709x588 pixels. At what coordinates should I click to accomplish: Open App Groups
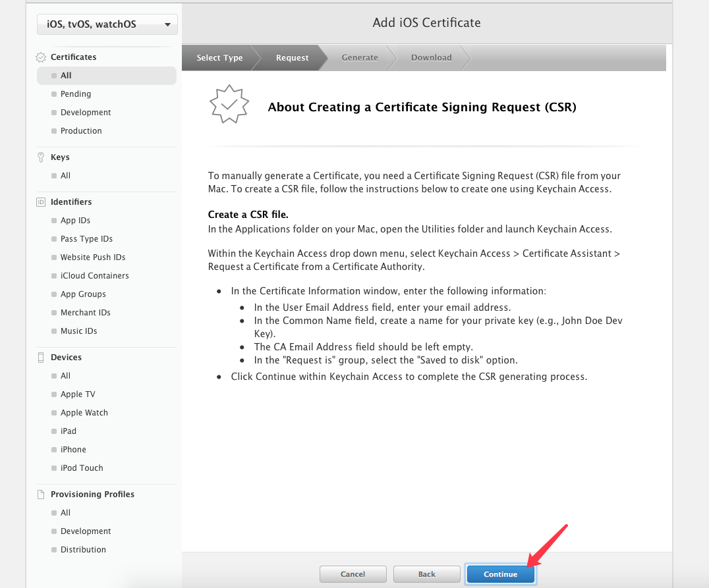click(83, 295)
